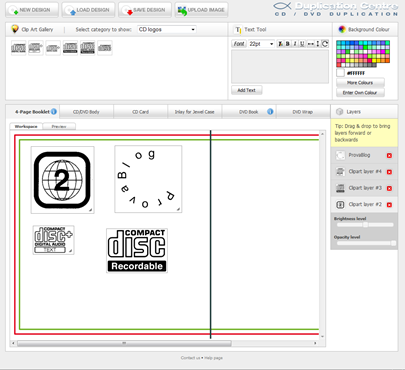The width and height of the screenshot is (405, 370).
Task: Click the horizontal letter spacing icon
Action: click(x=310, y=44)
